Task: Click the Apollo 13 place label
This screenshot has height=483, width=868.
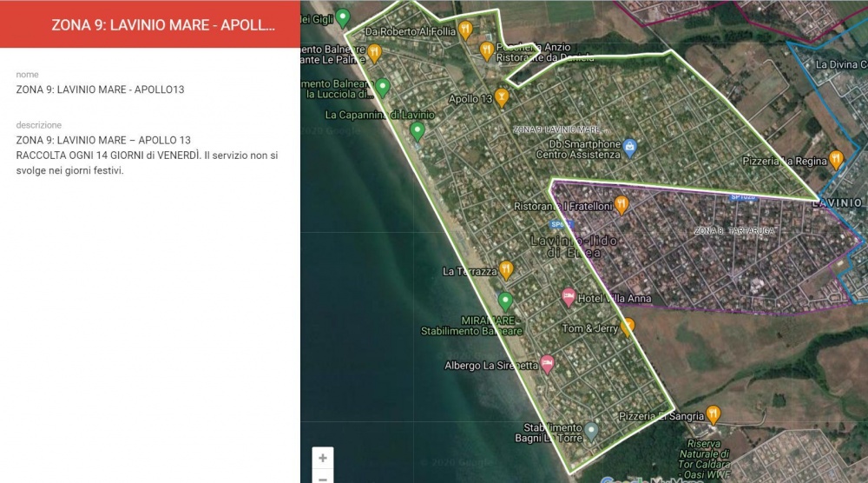Action: click(x=470, y=99)
